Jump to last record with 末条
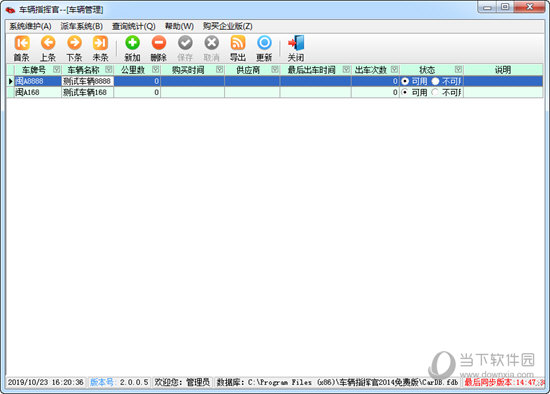Image resolution: width=550 pixels, height=394 pixels. (100, 48)
